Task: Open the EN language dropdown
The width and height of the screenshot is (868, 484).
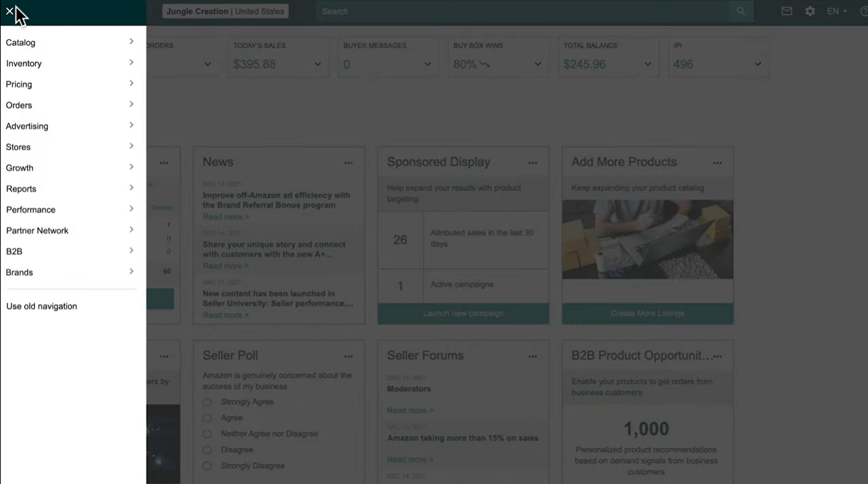Action: coord(837,12)
